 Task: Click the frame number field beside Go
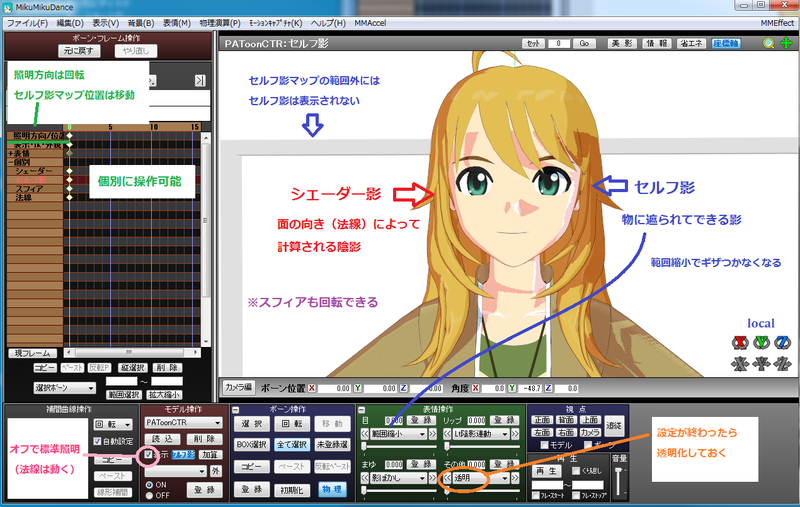559,43
